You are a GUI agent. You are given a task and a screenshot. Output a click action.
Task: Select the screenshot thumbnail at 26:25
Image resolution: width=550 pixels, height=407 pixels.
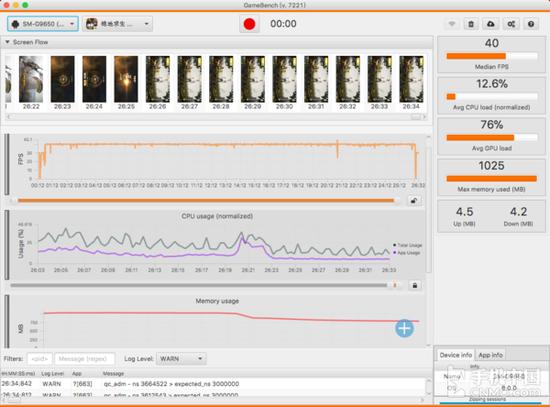coord(126,82)
